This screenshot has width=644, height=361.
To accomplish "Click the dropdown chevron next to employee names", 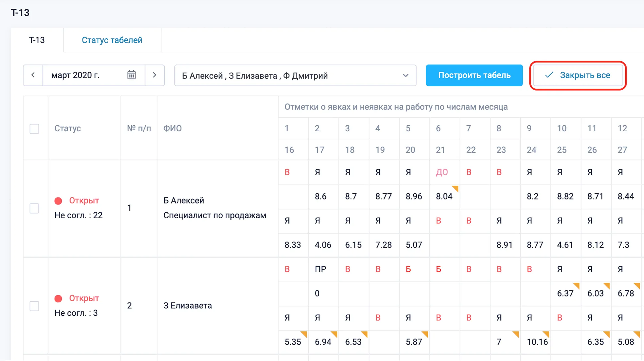I will 405,75.
